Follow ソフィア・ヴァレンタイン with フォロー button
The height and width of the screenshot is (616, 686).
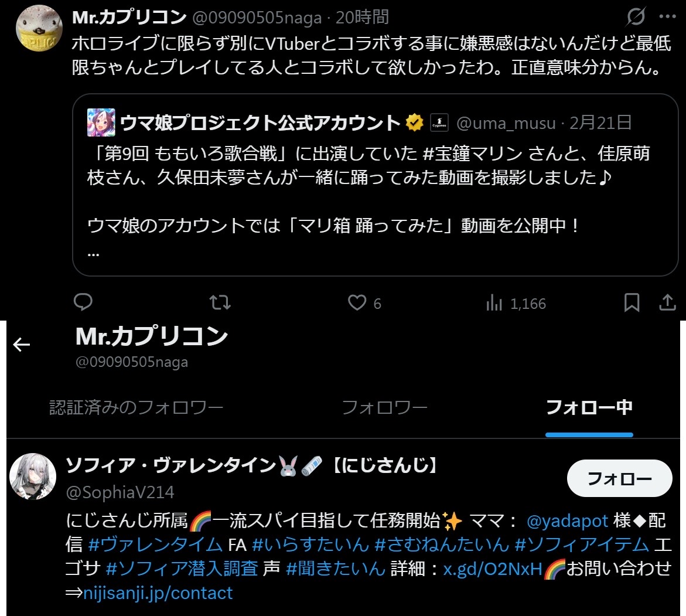coord(619,478)
